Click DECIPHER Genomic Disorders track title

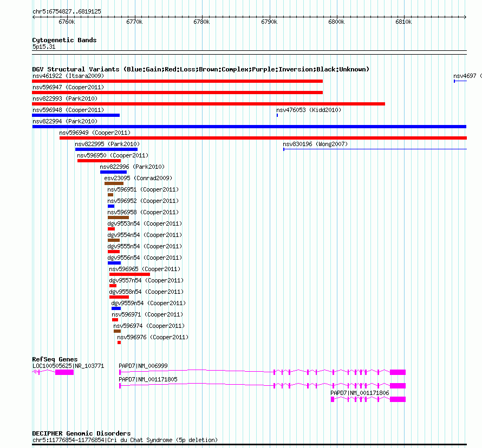point(81,433)
